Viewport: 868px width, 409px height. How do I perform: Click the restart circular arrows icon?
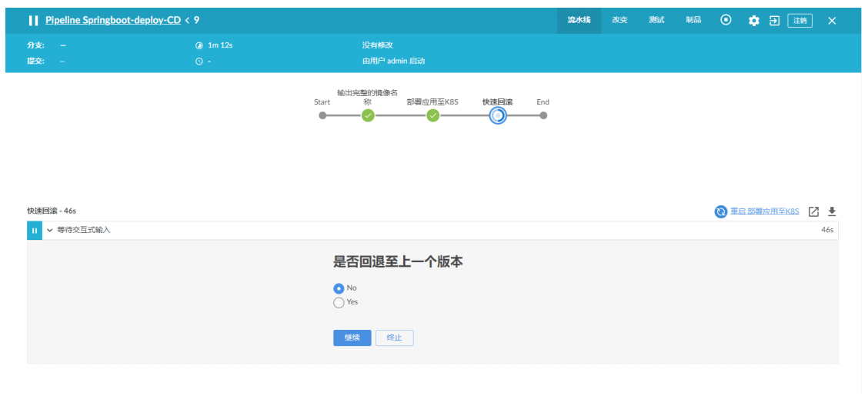(x=720, y=212)
